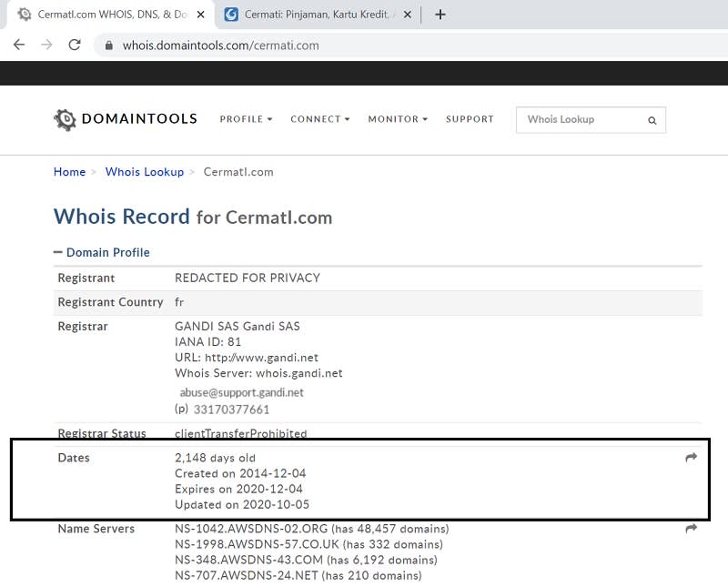
Task: Click the Cermati tab favicon
Action: coord(231,15)
